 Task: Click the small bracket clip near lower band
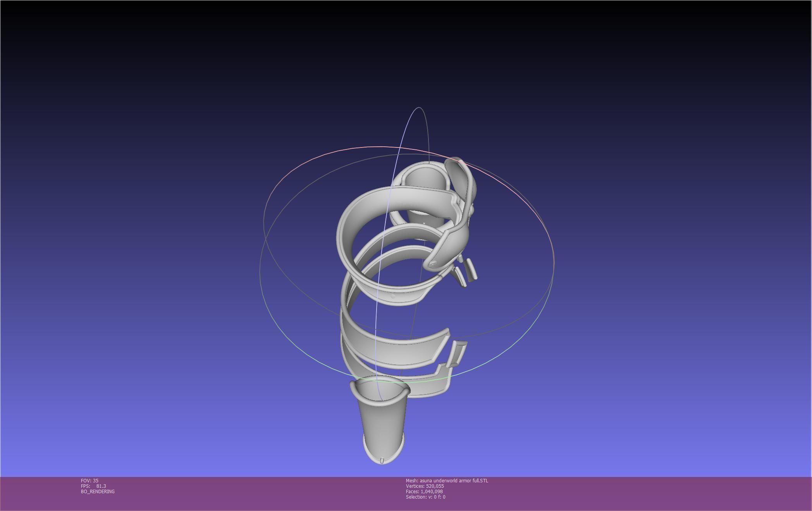(x=457, y=353)
